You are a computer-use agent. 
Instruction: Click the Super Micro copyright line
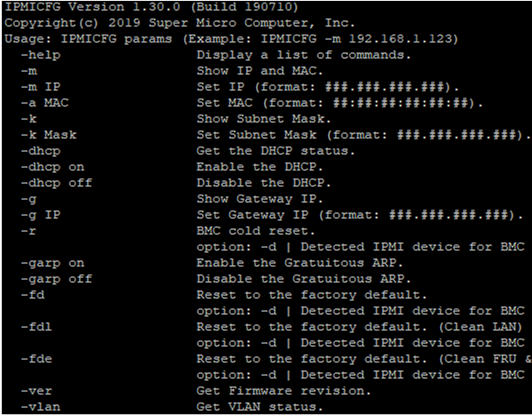(x=179, y=23)
